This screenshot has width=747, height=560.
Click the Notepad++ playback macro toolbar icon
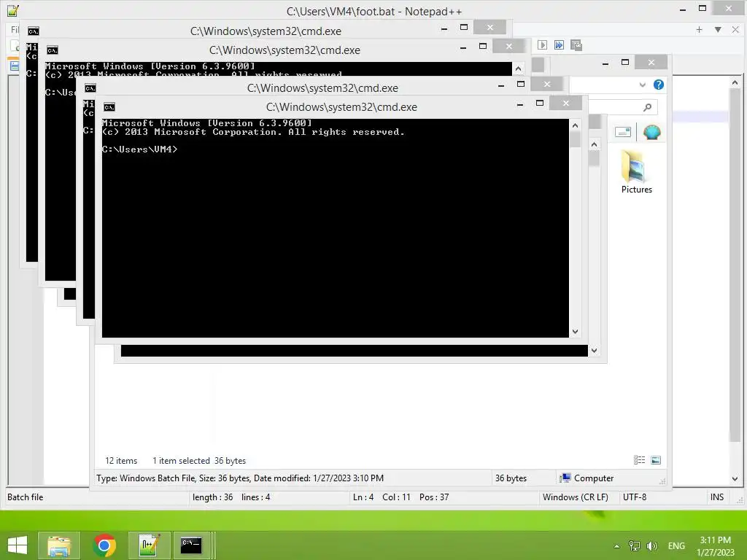click(542, 44)
